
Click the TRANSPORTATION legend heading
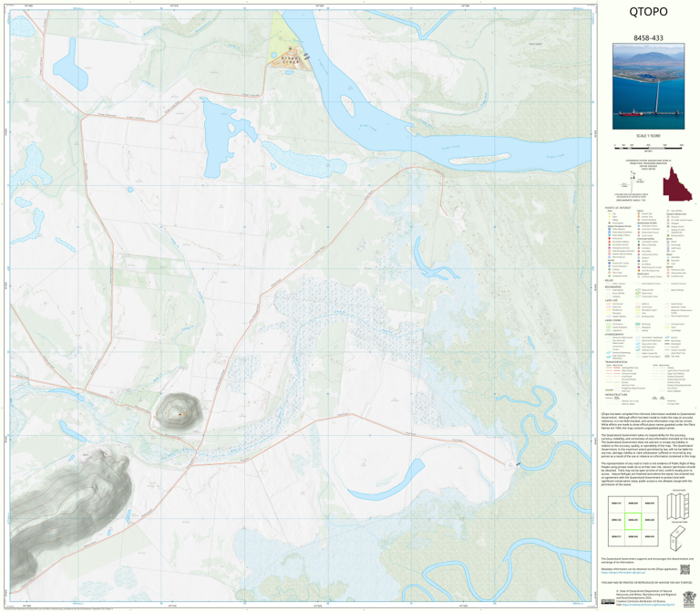[614, 362]
